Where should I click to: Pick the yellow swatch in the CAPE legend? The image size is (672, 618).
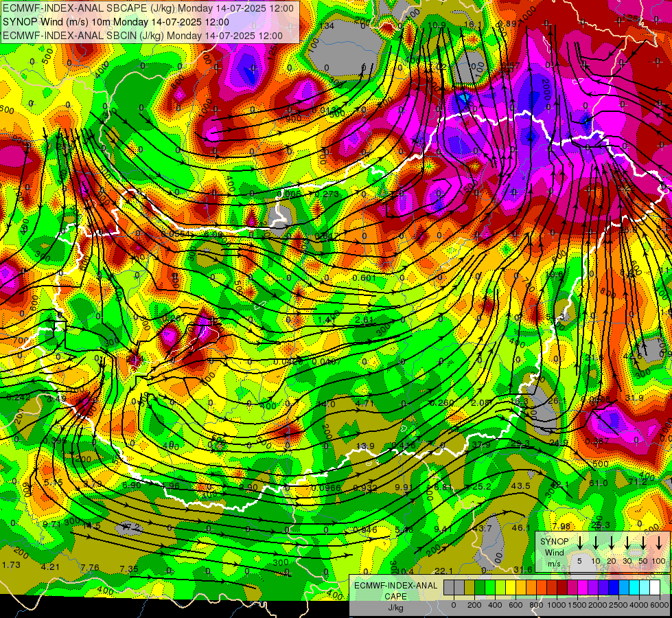[511, 587]
